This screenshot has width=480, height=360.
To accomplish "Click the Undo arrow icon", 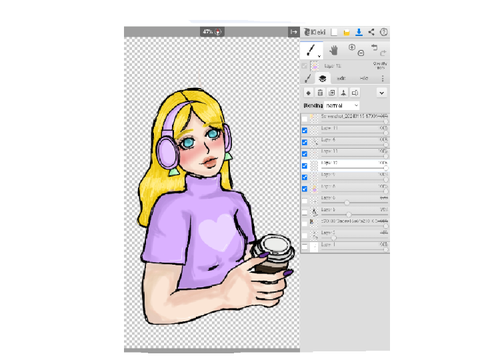I will pyautogui.click(x=374, y=47).
